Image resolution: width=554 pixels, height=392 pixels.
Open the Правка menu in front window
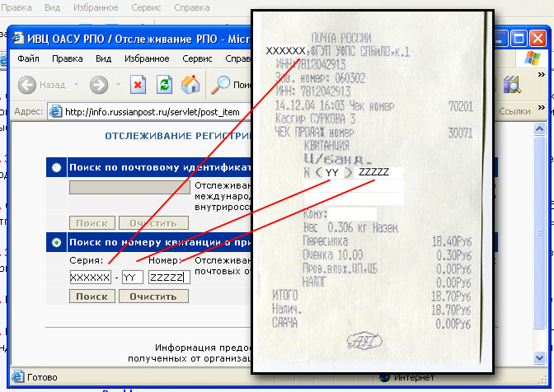[67, 58]
